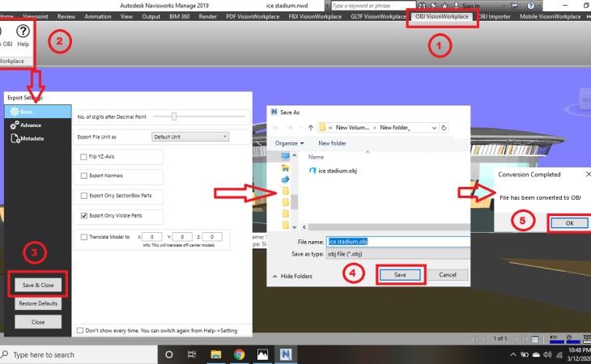The width and height of the screenshot is (591, 364).
Task: Click the Z translate value field
Action: pyautogui.click(x=212, y=237)
